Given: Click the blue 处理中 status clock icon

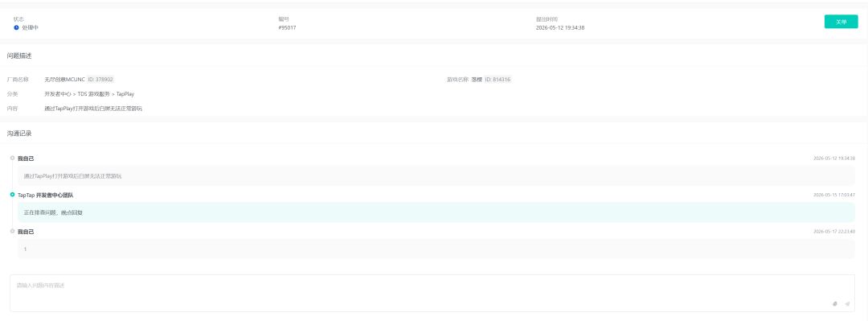Looking at the screenshot, I should pyautogui.click(x=17, y=27).
